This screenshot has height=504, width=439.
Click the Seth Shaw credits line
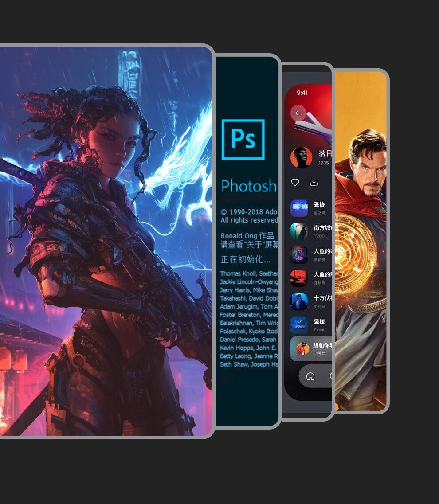click(x=249, y=364)
